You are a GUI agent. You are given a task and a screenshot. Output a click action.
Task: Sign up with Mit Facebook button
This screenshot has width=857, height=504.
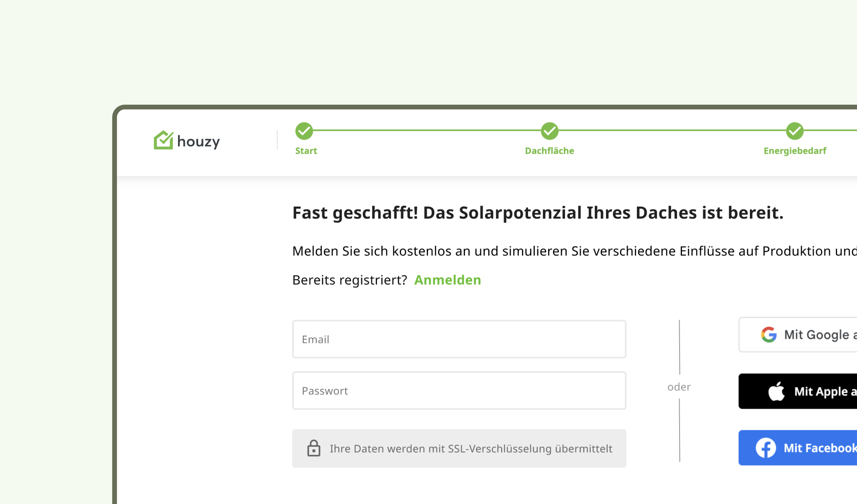798,448
